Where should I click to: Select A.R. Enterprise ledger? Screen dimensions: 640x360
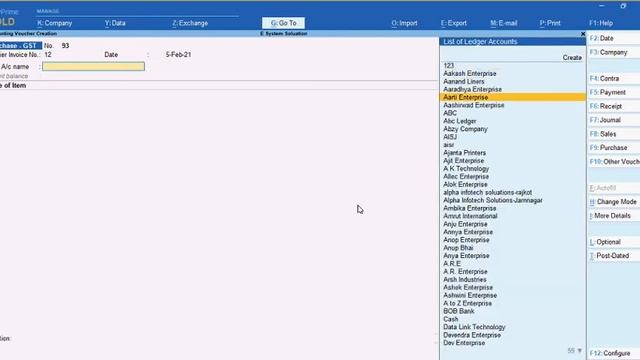tap(465, 272)
